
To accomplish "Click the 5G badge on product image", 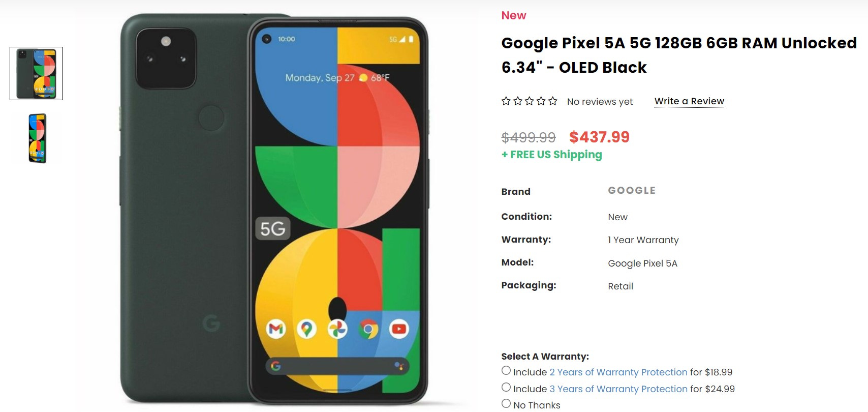I will [x=272, y=229].
